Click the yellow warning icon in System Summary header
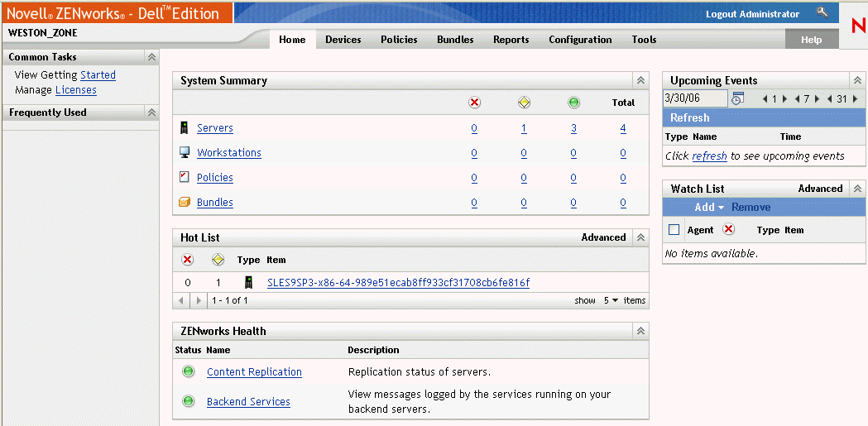868x426 pixels. coord(524,103)
